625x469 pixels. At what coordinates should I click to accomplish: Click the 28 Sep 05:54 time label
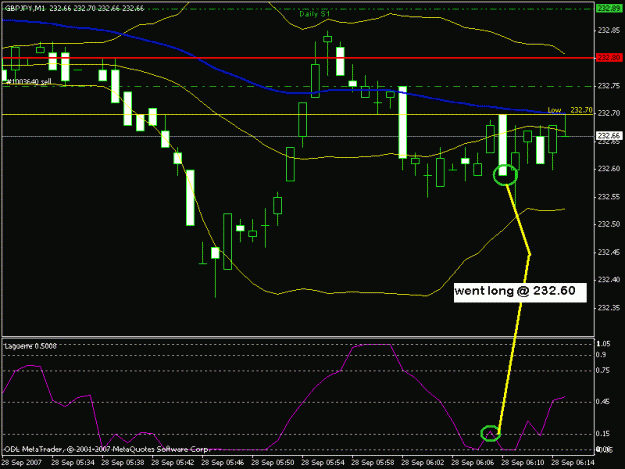click(x=323, y=463)
